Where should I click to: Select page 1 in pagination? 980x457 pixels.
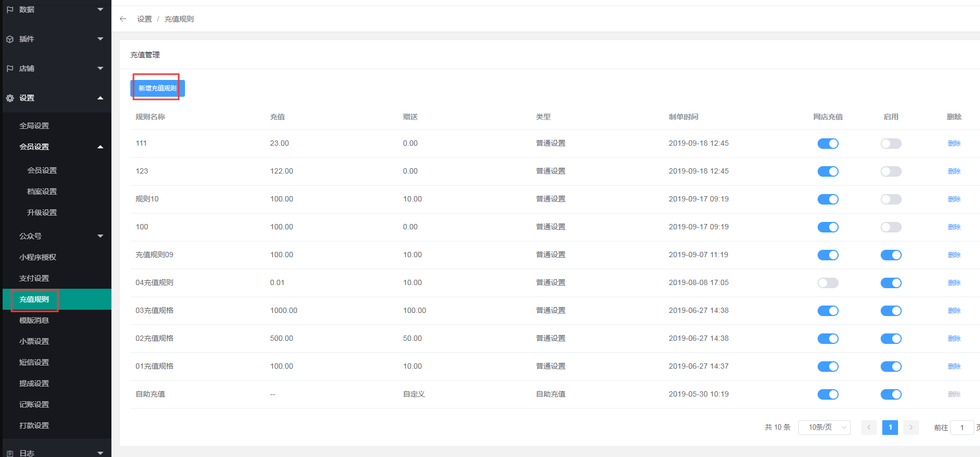[x=890, y=428]
